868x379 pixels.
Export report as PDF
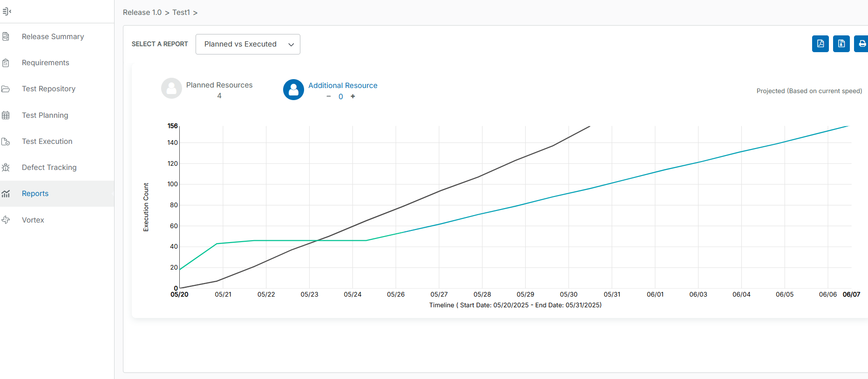[x=820, y=44]
